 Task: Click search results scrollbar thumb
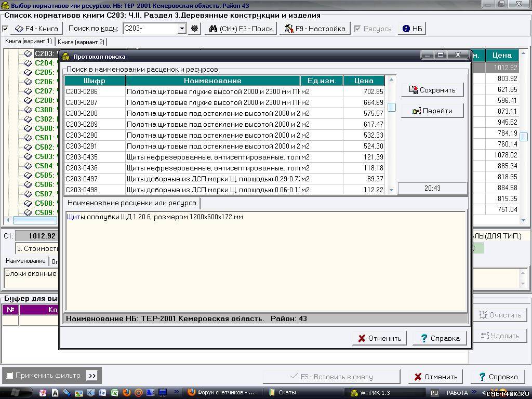coord(392,107)
